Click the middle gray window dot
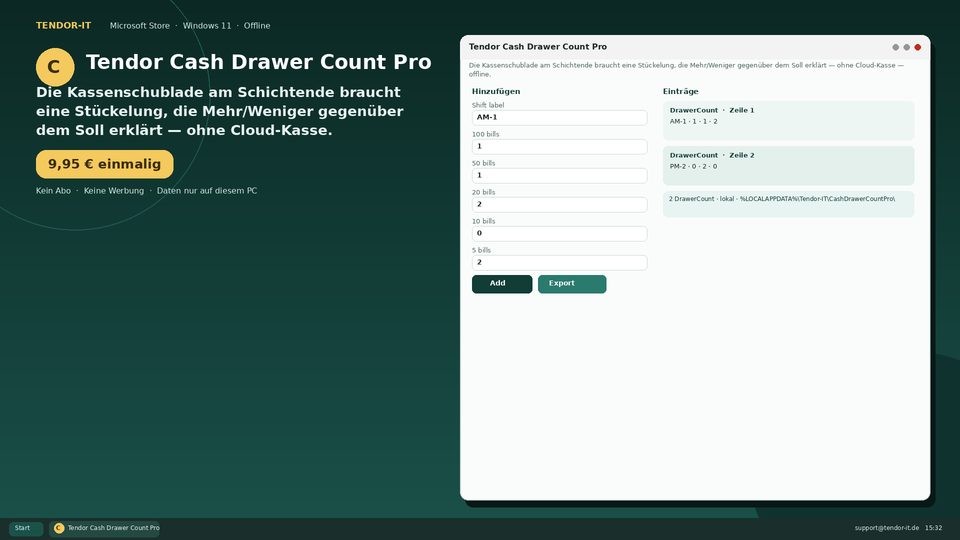The width and height of the screenshot is (960, 540). (x=907, y=47)
